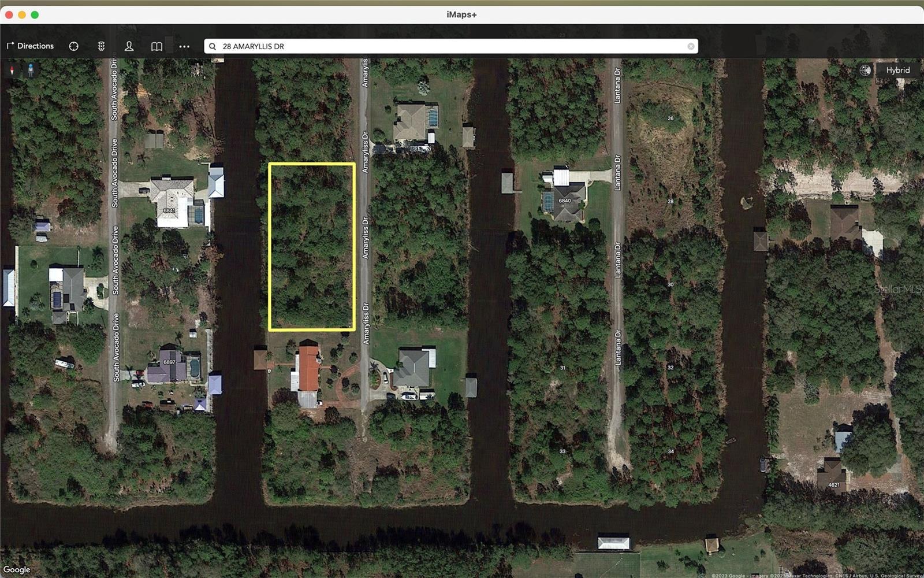Open contacts via person silhouette icon
Screen dimensions: 924x578
tap(129, 46)
